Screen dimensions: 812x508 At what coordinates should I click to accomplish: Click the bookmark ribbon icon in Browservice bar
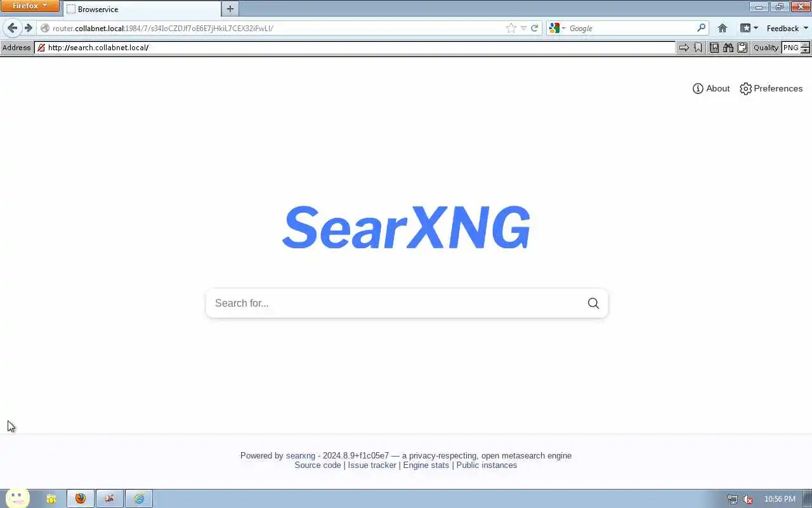tap(698, 48)
